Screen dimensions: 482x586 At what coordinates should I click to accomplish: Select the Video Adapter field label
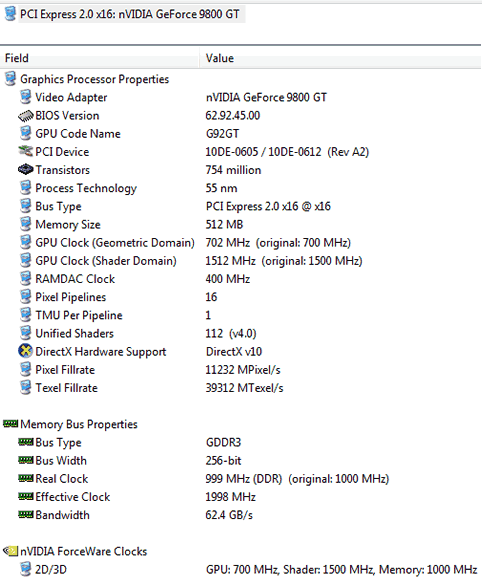[x=71, y=98]
